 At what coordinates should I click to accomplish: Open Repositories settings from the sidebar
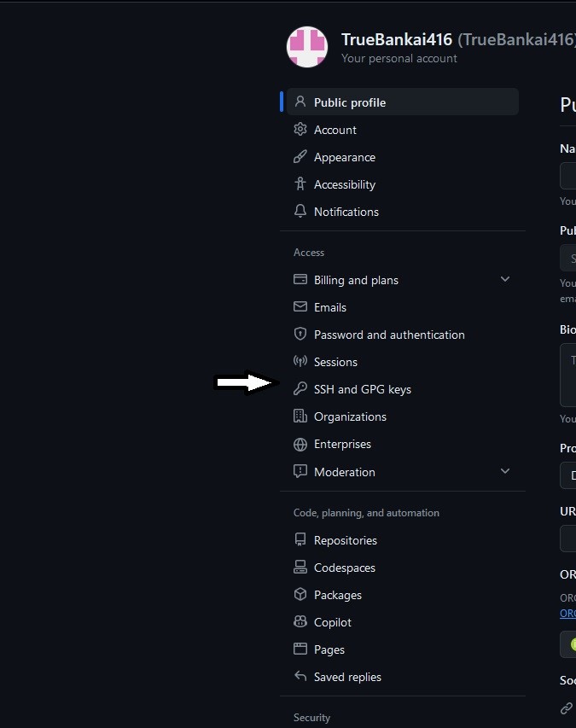[x=346, y=539]
